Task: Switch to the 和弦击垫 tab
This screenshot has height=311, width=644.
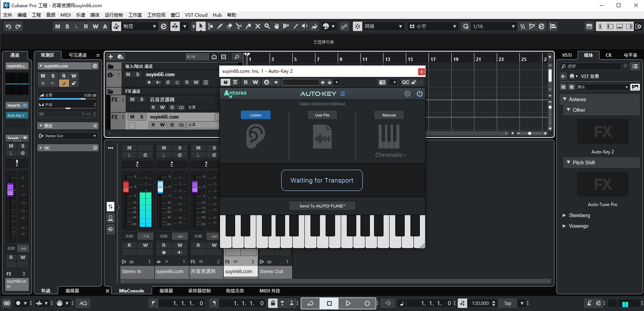Action: click(x=235, y=291)
